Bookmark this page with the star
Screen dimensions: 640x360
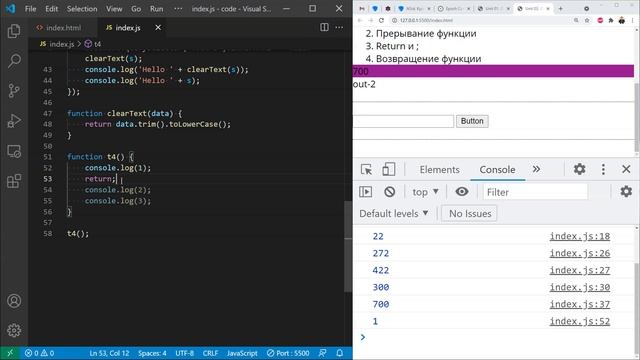[587, 20]
